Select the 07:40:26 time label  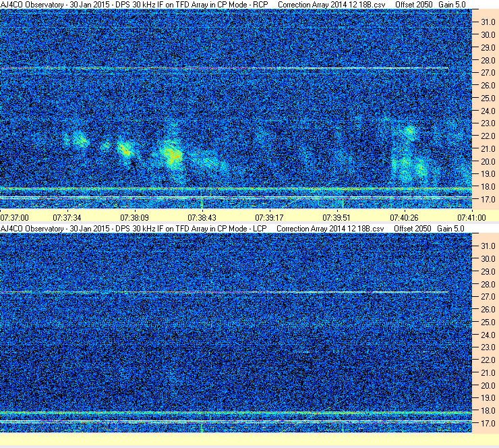click(404, 218)
